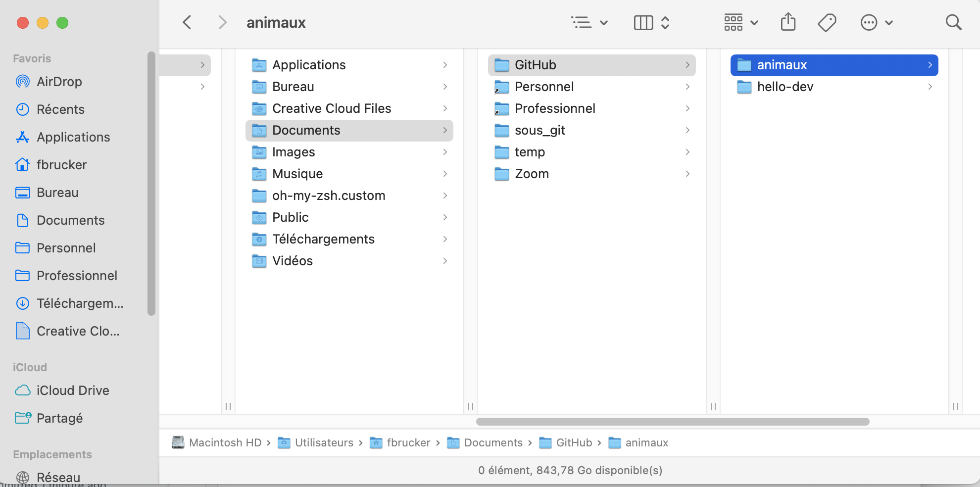Select the Téléchargements folder in column
The image size is (980, 487).
(x=323, y=239)
